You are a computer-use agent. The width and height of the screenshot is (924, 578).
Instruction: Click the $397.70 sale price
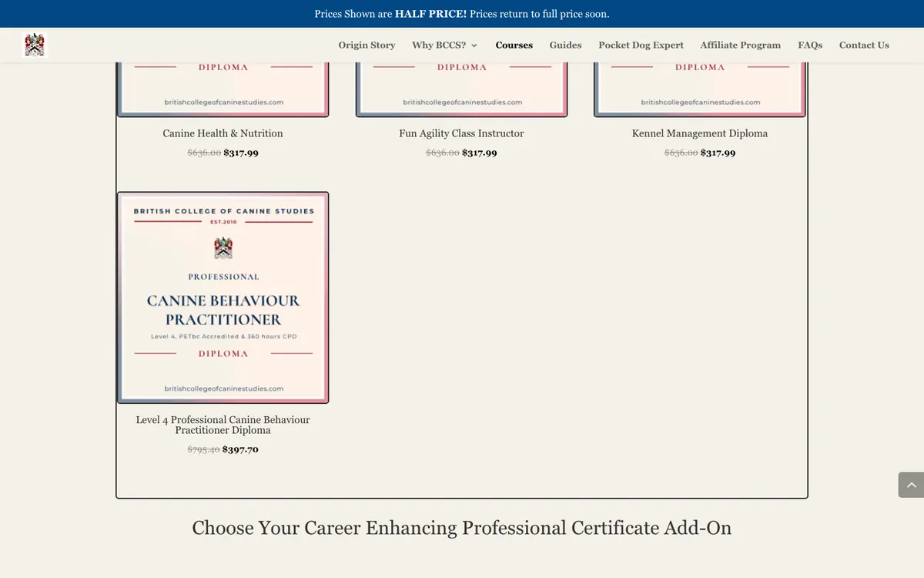point(240,449)
